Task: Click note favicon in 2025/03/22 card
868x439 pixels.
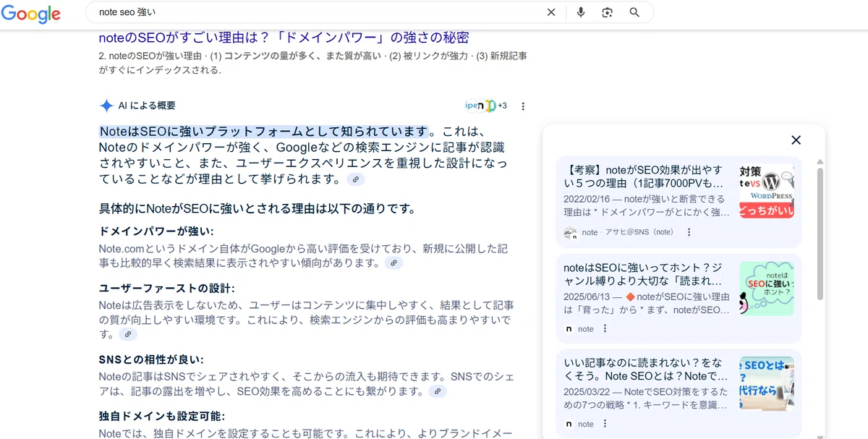Action: [570, 424]
